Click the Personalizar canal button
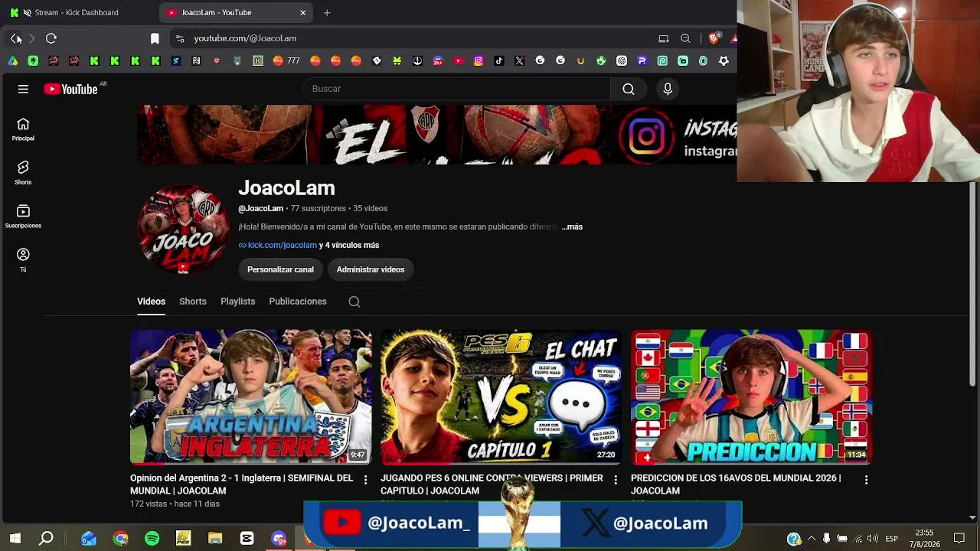 tap(280, 269)
